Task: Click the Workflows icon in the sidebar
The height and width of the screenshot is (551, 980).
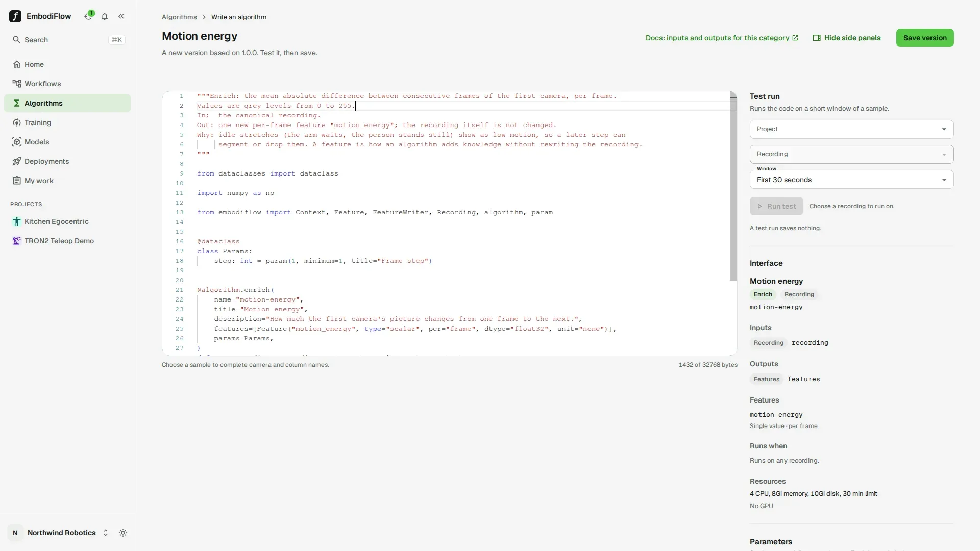Action: click(17, 84)
